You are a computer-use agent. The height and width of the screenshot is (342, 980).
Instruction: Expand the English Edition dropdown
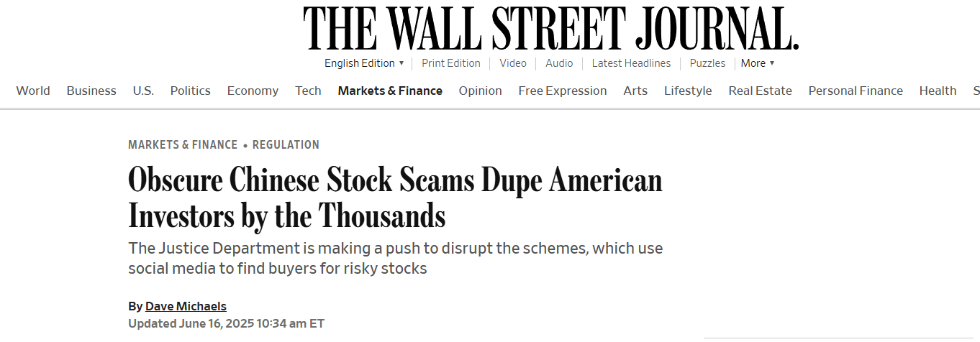(x=364, y=63)
